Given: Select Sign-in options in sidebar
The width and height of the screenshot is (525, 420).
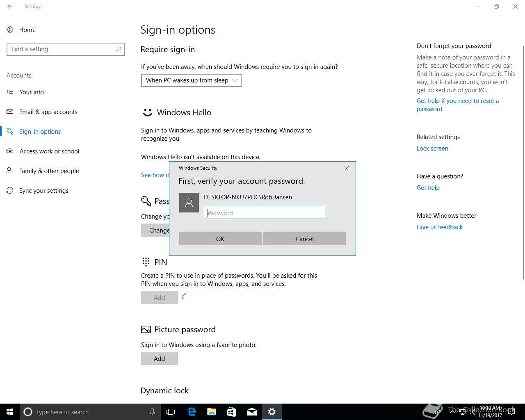Looking at the screenshot, I should coord(40,131).
